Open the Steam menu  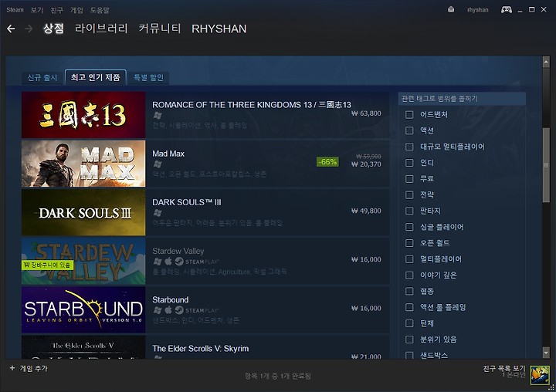(15, 10)
